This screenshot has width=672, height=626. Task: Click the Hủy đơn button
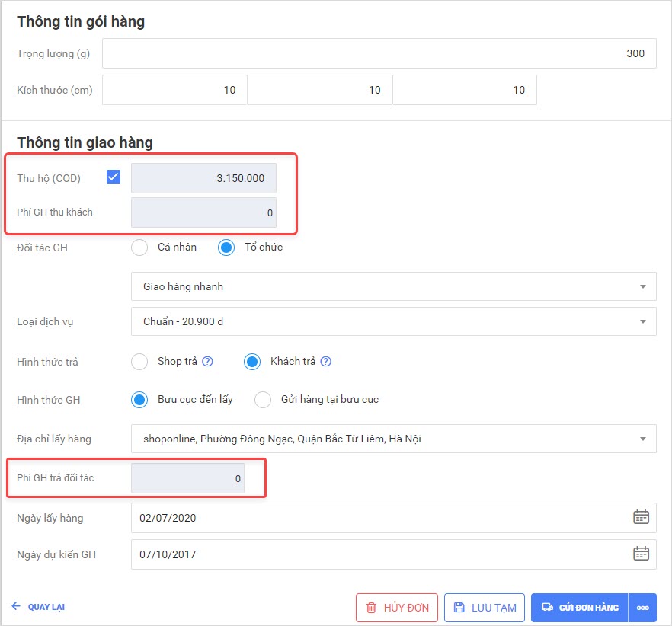[396, 608]
